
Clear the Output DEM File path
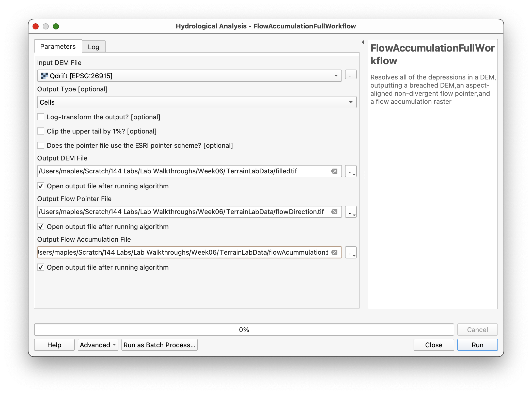[334, 171]
